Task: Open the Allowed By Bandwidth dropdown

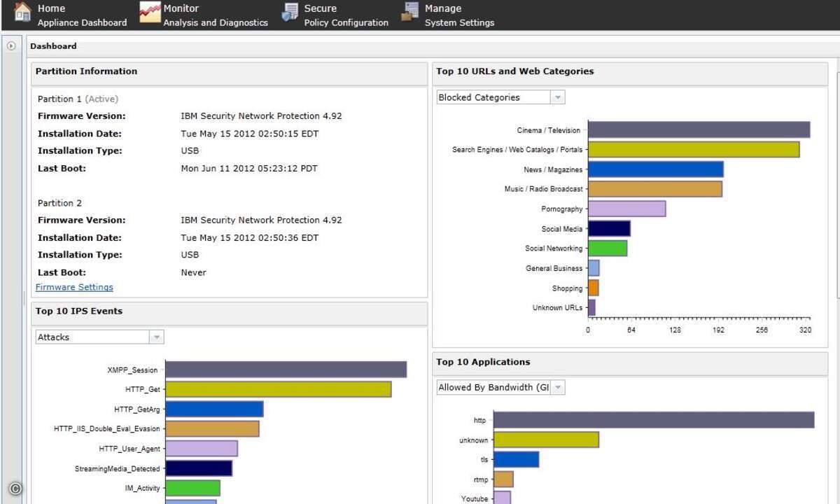Action: coord(558,388)
